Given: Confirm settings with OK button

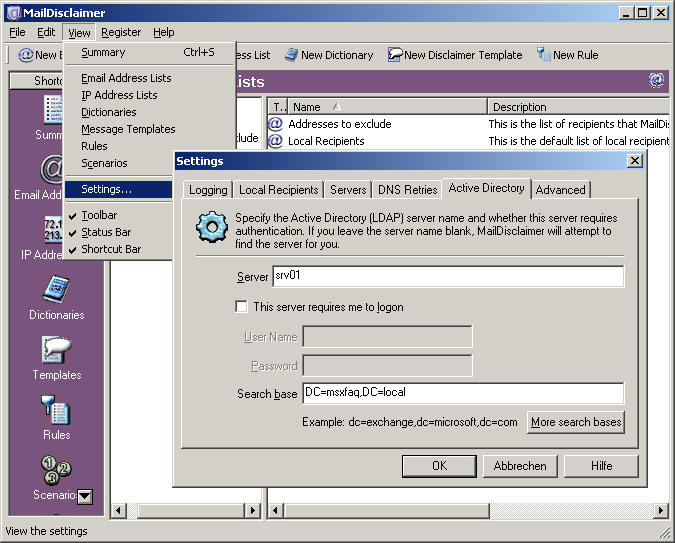Looking at the screenshot, I should [439, 466].
